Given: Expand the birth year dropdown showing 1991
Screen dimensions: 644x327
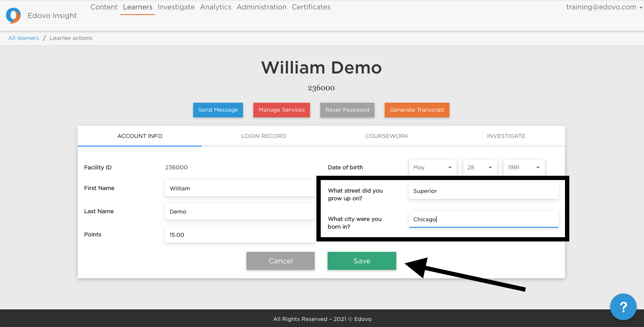Looking at the screenshot, I should (523, 168).
